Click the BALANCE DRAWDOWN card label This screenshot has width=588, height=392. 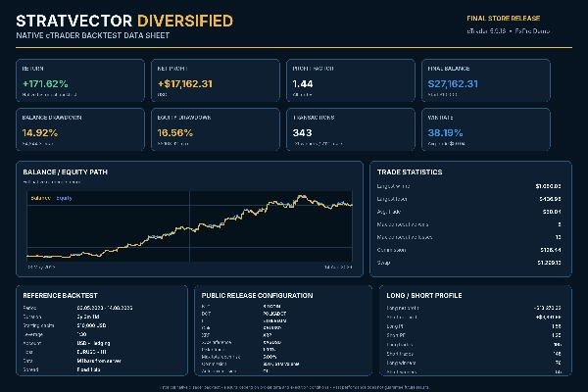point(52,118)
